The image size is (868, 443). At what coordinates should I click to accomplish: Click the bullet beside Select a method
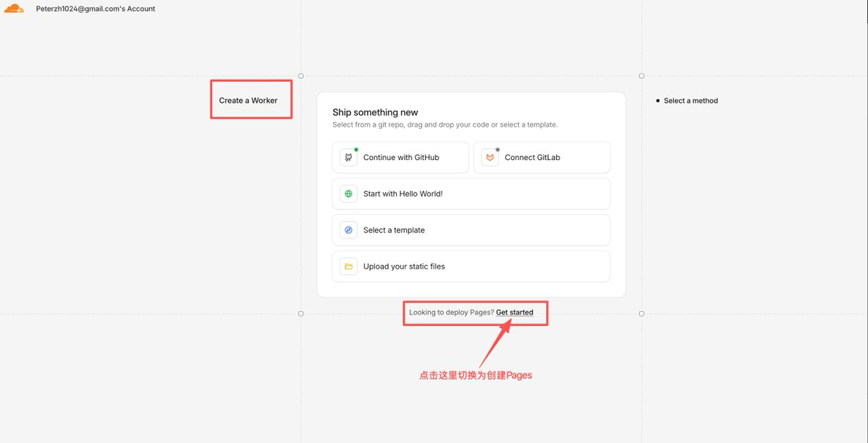pyautogui.click(x=657, y=101)
